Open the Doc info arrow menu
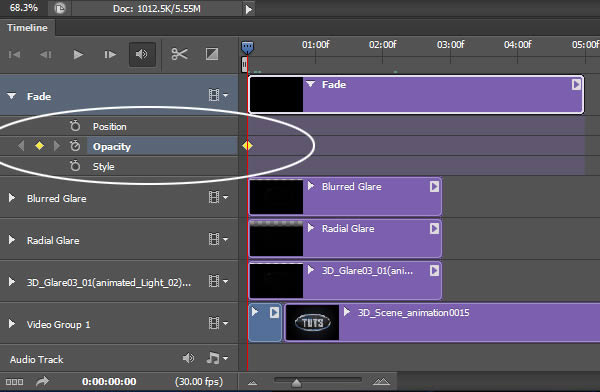The height and width of the screenshot is (392, 600). [x=249, y=9]
